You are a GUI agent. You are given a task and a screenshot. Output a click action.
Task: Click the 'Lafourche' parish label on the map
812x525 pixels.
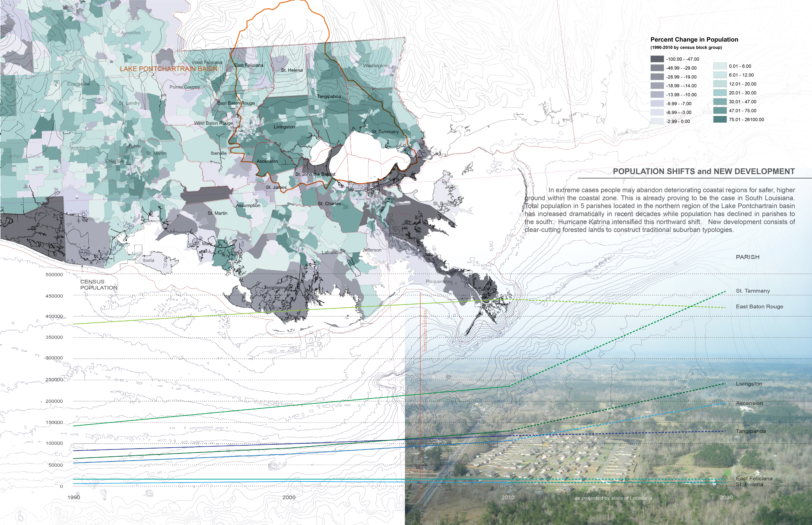pos(332,253)
